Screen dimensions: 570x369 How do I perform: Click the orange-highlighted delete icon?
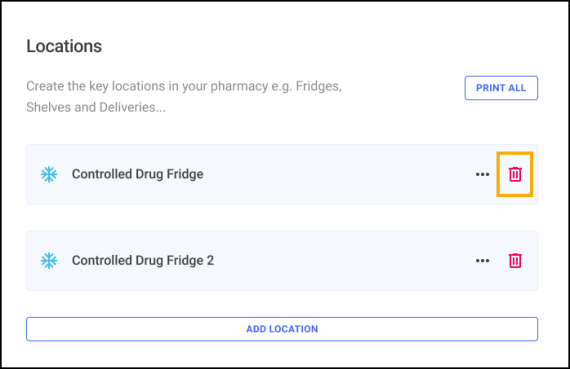coord(515,174)
